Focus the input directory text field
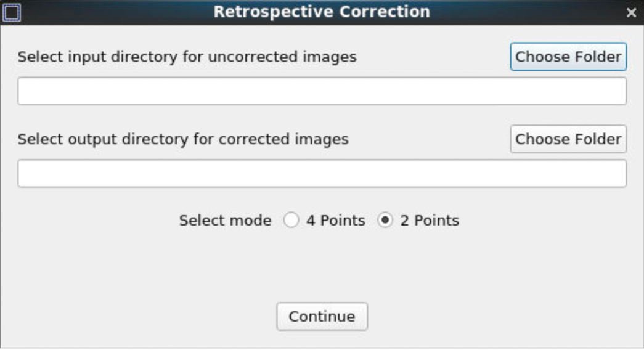 point(322,91)
